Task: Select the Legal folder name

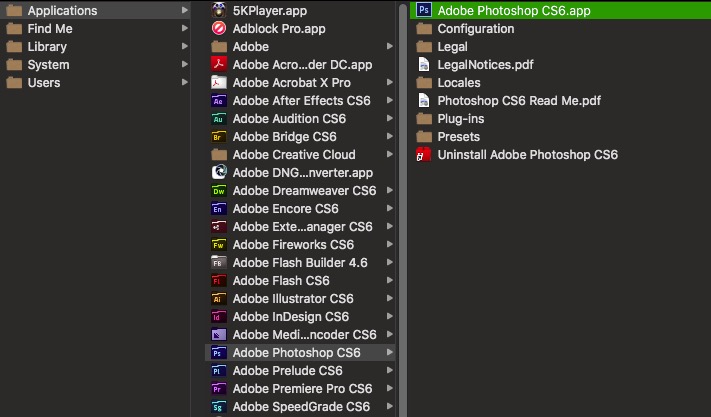Action: 453,47
